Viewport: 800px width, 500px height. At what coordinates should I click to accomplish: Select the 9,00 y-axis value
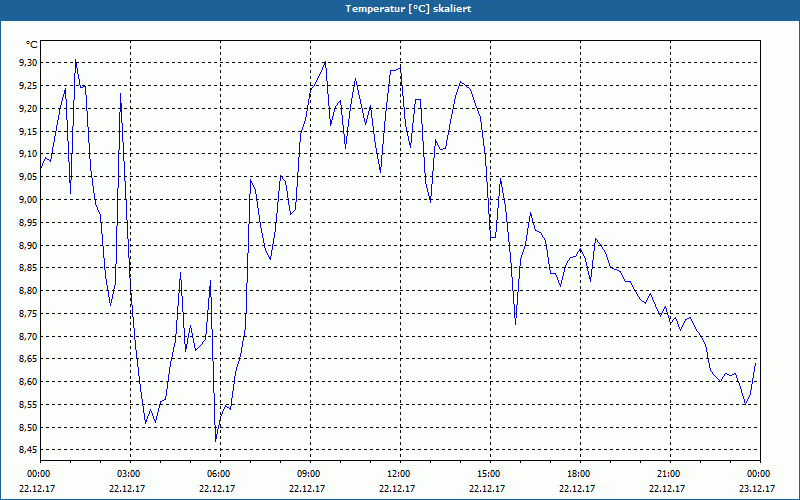28,199
